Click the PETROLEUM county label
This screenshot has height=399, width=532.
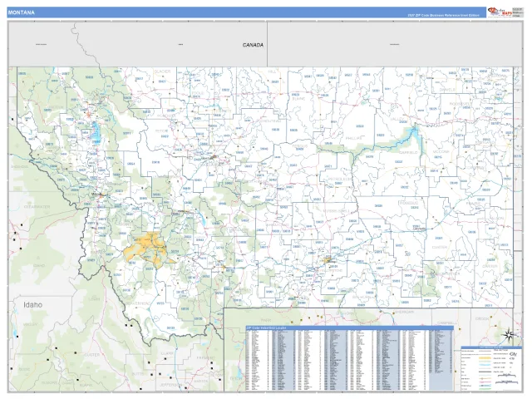[x=340, y=179]
